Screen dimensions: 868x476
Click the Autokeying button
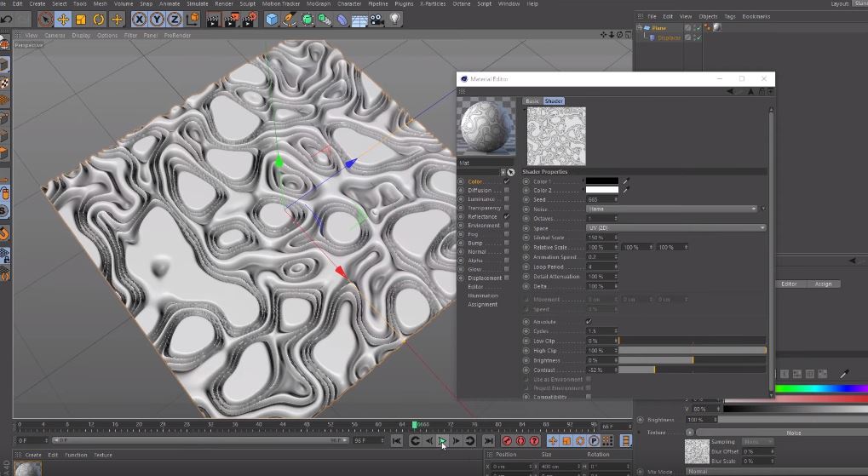tap(520, 440)
